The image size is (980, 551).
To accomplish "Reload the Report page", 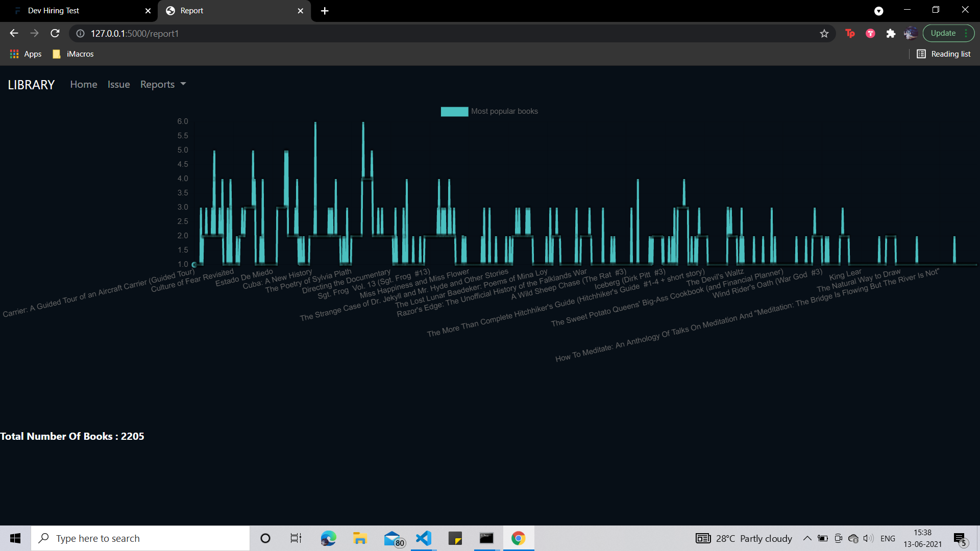I will [x=55, y=33].
